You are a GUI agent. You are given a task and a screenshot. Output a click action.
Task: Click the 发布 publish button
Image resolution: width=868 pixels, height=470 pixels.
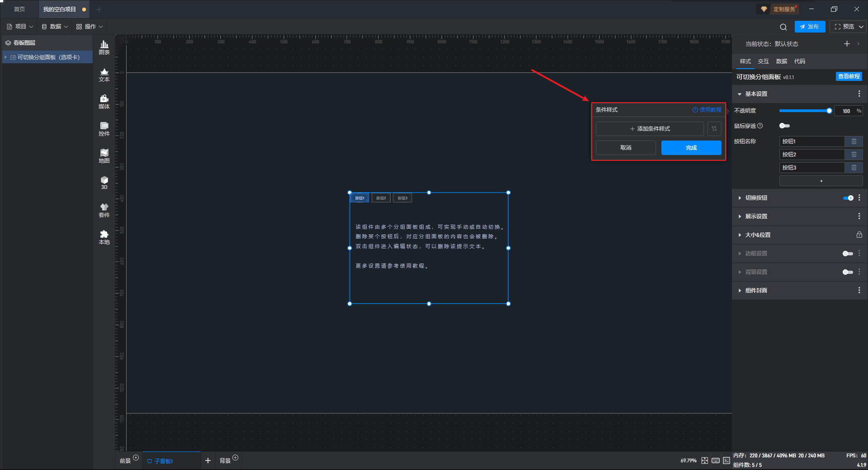810,27
